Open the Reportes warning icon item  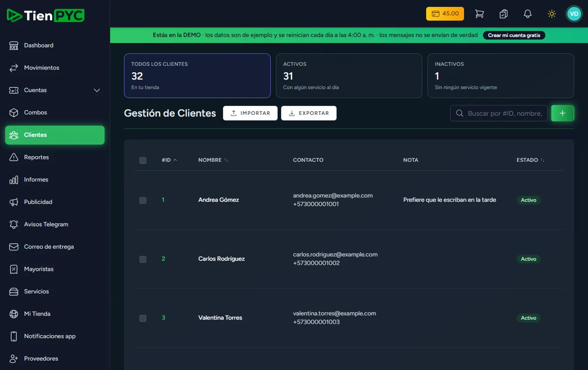55,157
